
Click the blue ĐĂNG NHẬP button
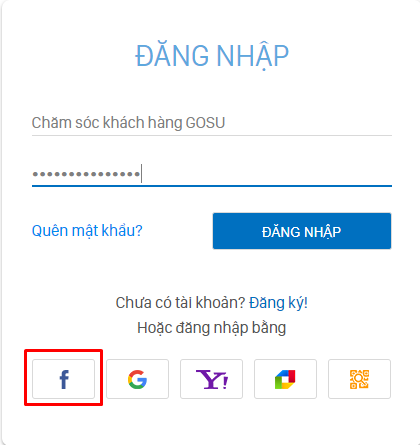(302, 231)
